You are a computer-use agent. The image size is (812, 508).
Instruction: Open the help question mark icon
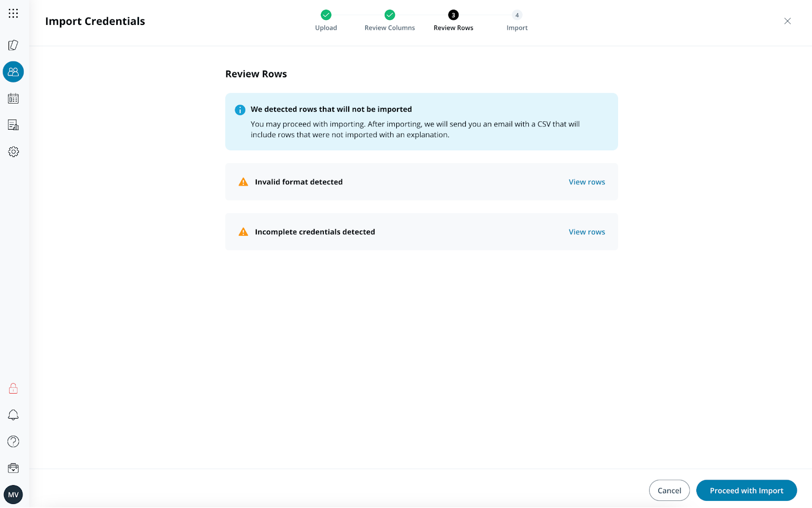point(13,441)
